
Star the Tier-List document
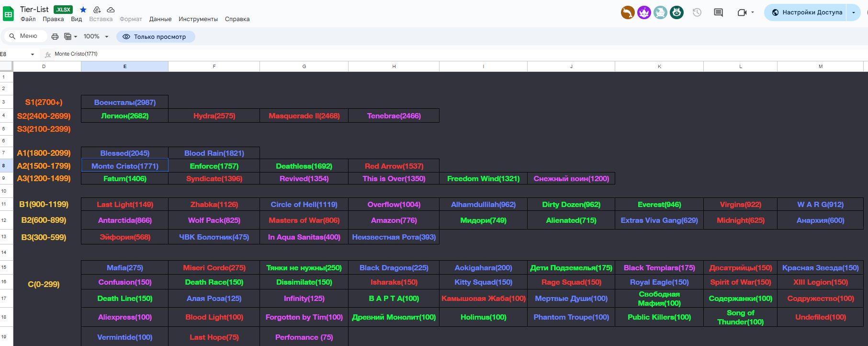point(83,10)
